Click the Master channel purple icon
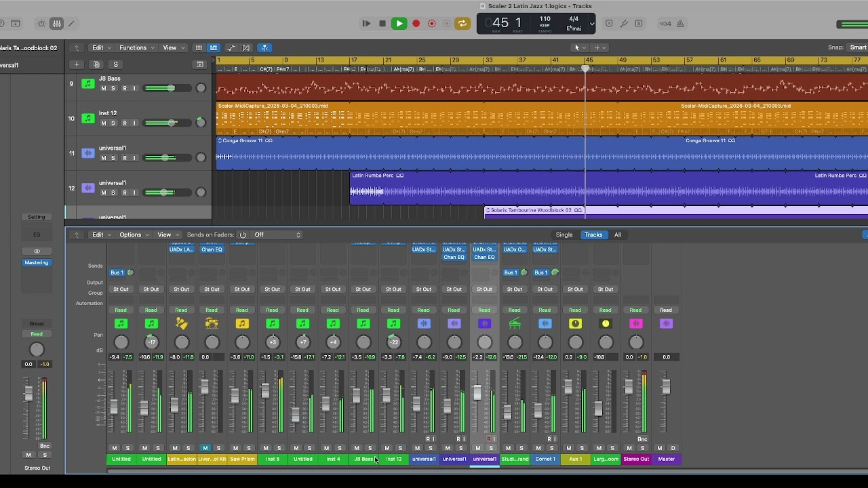This screenshot has width=868, height=488. click(666, 324)
